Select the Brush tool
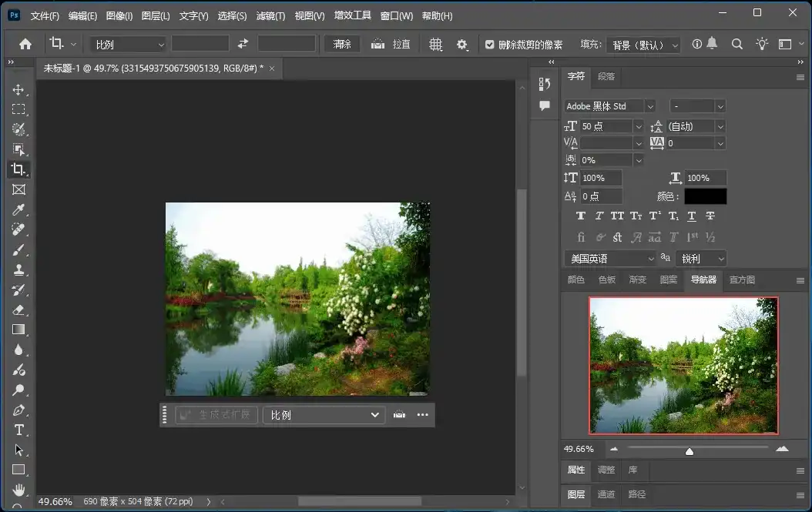Viewport: 812px width, 512px height. tap(18, 249)
